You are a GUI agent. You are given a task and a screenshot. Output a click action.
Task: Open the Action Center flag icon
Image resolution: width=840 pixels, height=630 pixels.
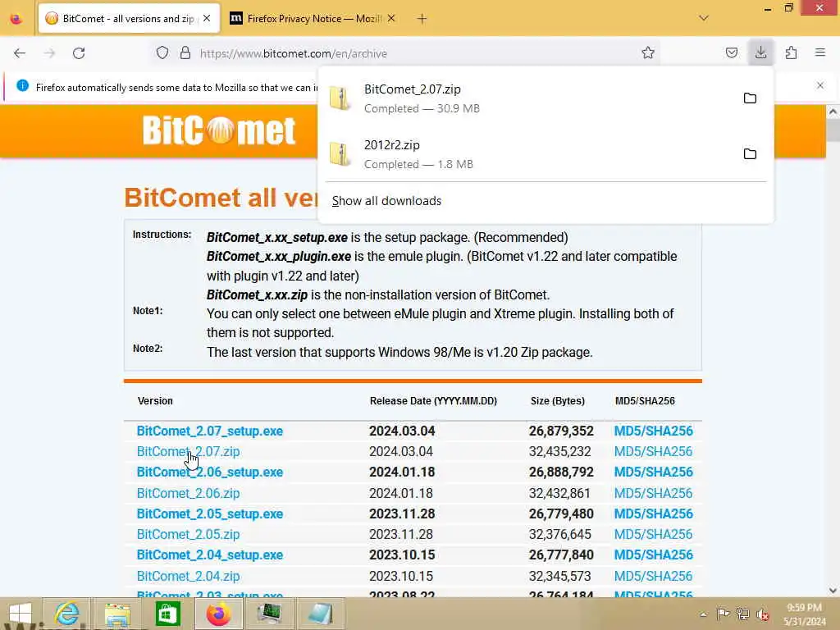click(x=723, y=614)
